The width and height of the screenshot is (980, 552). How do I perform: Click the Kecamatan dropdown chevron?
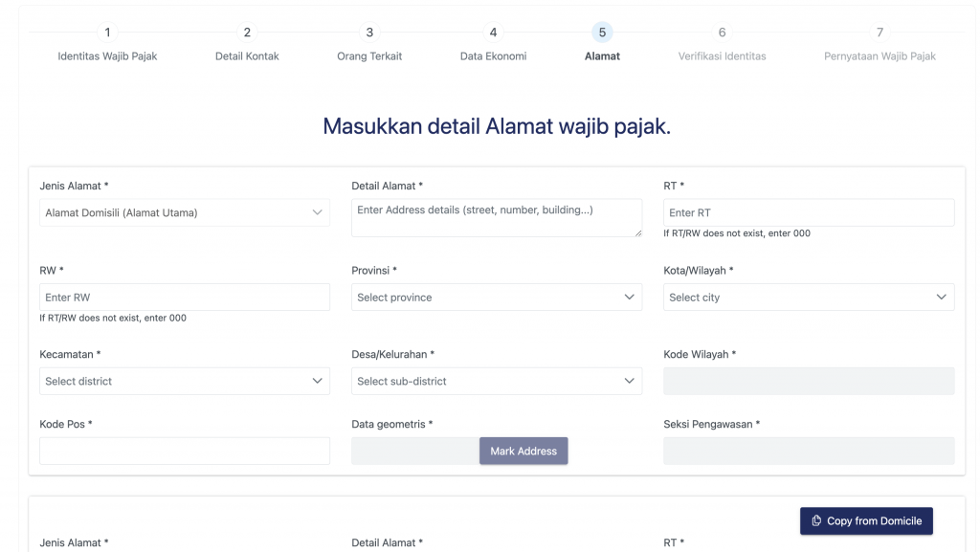(x=318, y=381)
